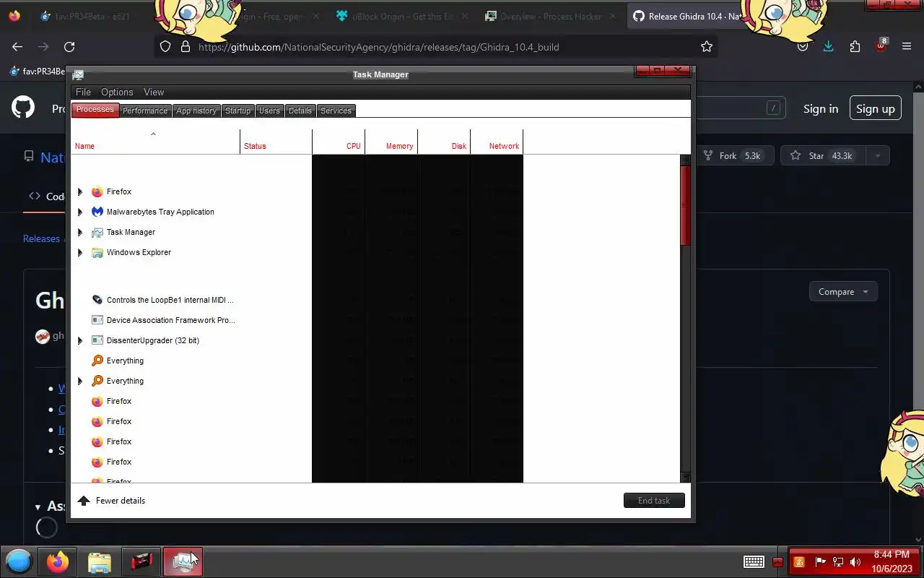Open the Action Center flag icon
This screenshot has width=924, height=578.
point(820,561)
